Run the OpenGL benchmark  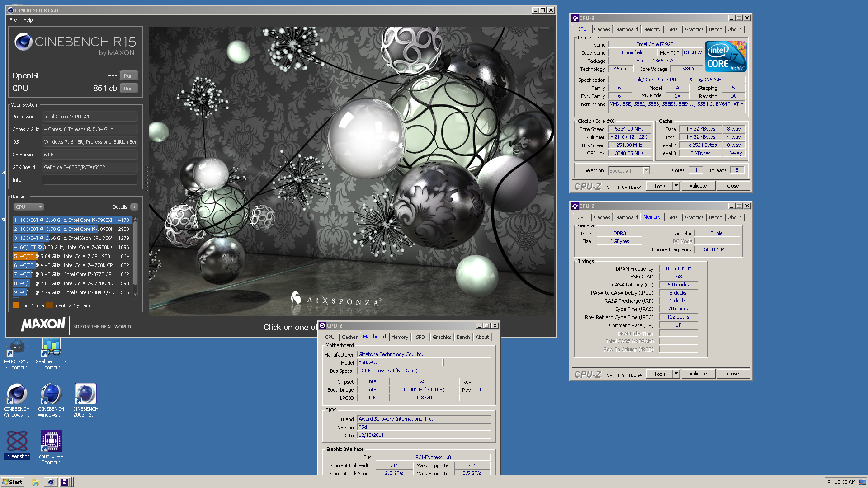pos(128,76)
